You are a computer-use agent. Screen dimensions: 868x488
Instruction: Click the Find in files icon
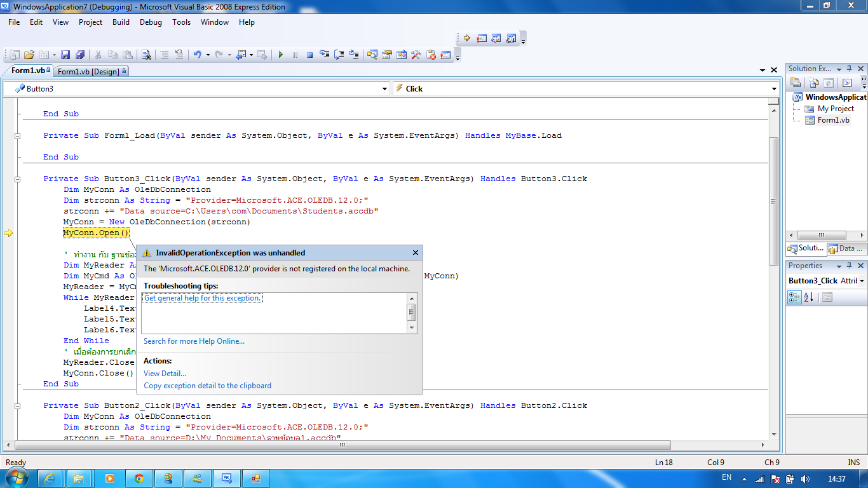[x=146, y=55]
